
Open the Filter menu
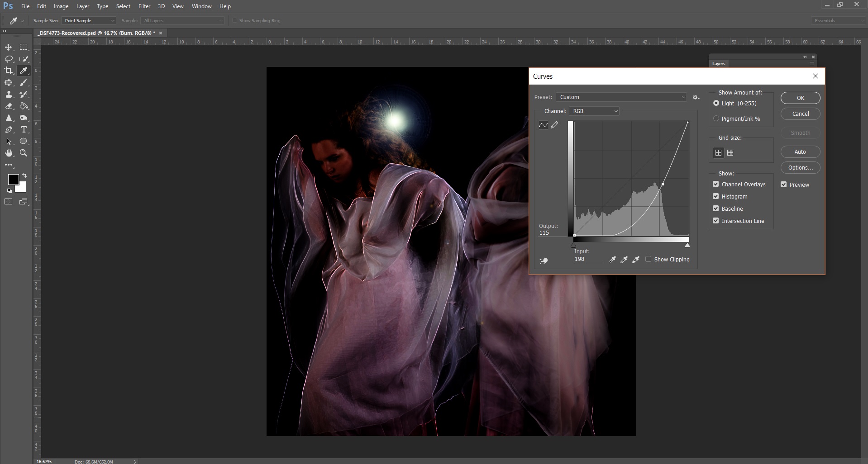pos(144,6)
